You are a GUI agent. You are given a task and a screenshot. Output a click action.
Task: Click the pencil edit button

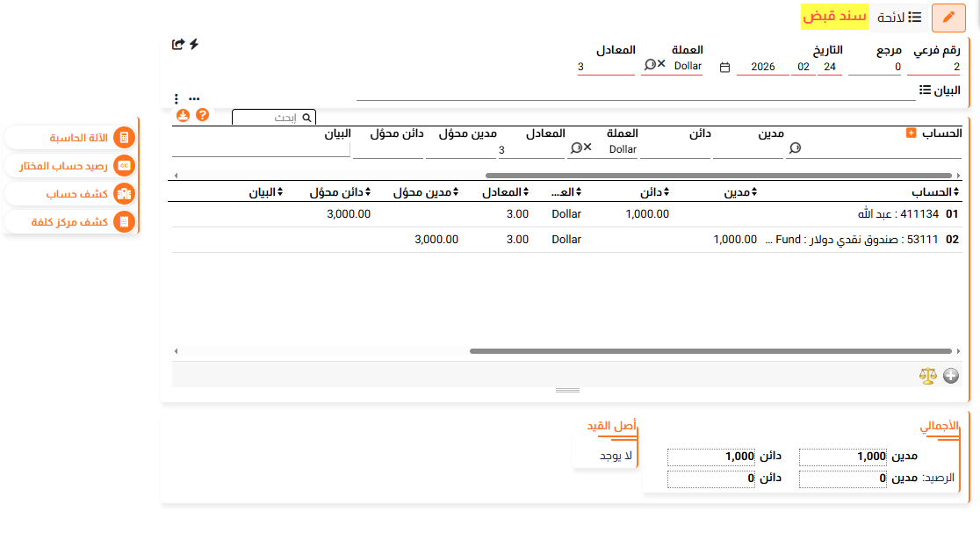click(x=948, y=18)
